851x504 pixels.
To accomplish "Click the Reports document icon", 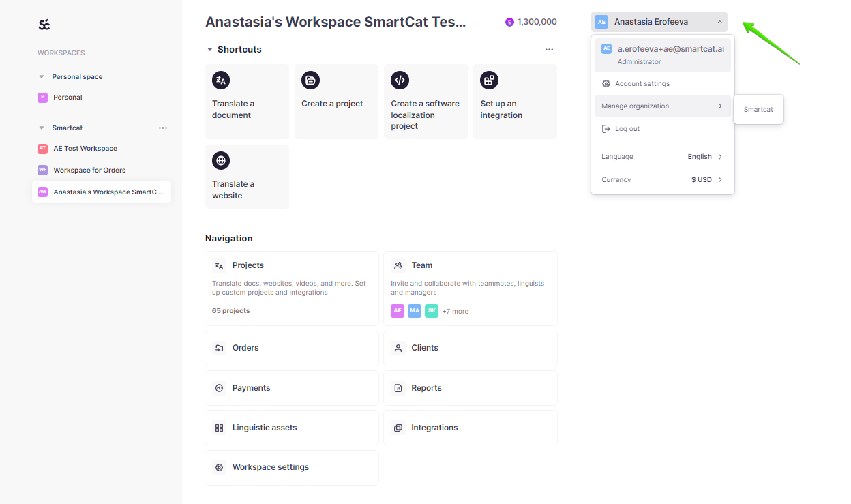I will point(398,388).
